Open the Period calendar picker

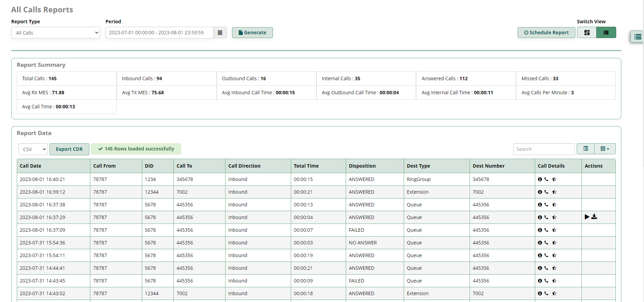(x=220, y=33)
